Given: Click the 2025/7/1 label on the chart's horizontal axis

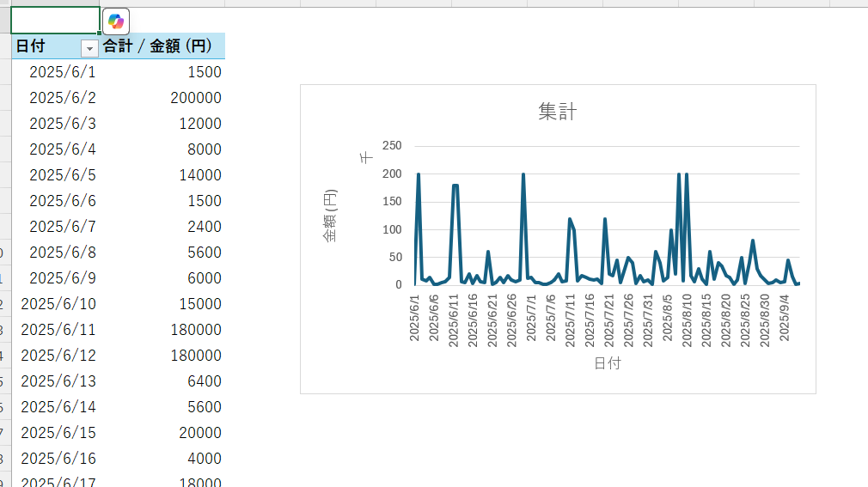Looking at the screenshot, I should click(531, 319).
